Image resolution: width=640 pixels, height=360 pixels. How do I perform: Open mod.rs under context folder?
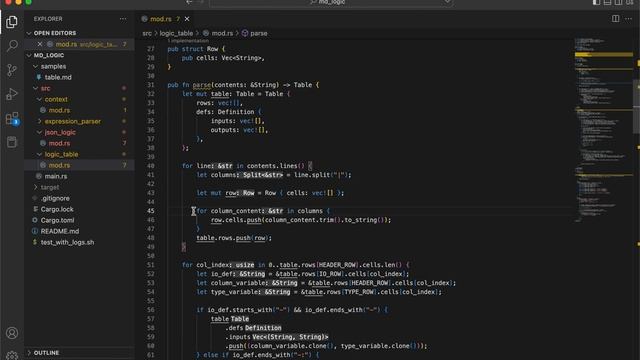(x=59, y=110)
